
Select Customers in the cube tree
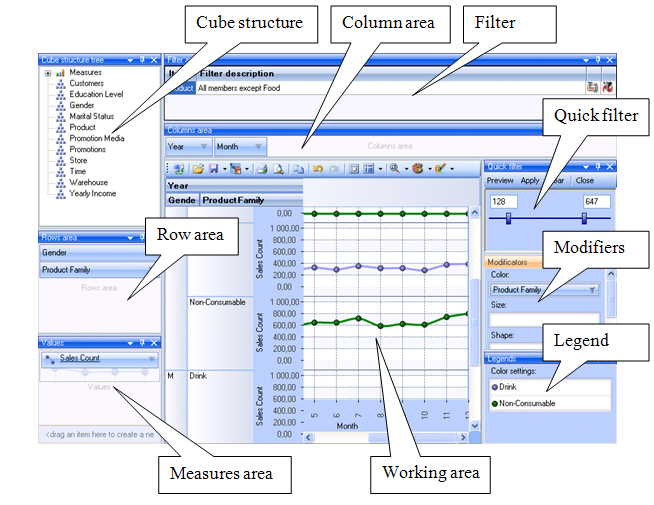click(86, 83)
